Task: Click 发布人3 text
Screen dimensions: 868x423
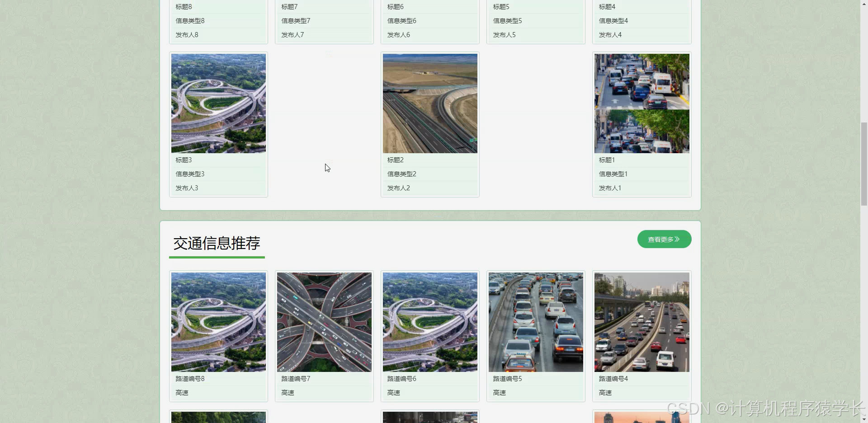Action: tap(187, 188)
